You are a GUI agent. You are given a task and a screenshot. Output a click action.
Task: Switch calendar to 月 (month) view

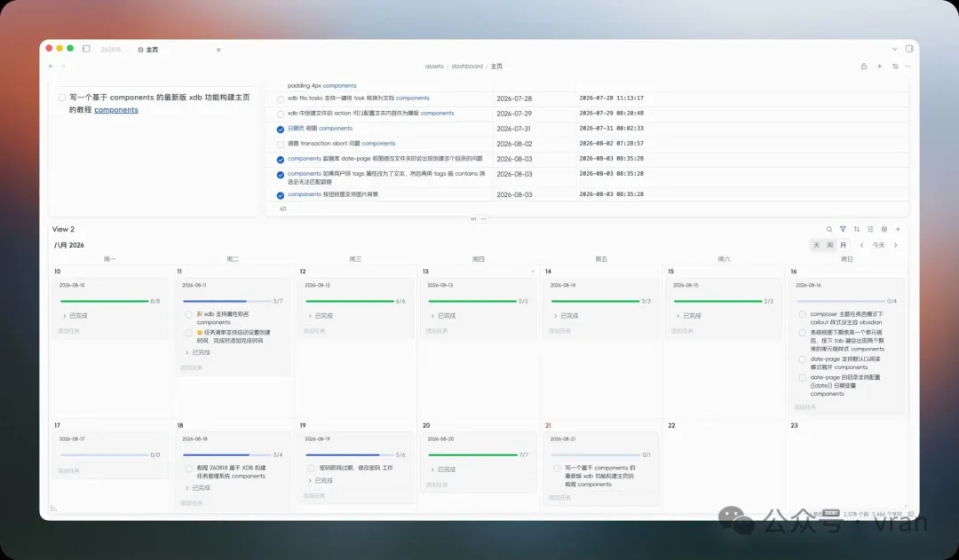tap(844, 245)
